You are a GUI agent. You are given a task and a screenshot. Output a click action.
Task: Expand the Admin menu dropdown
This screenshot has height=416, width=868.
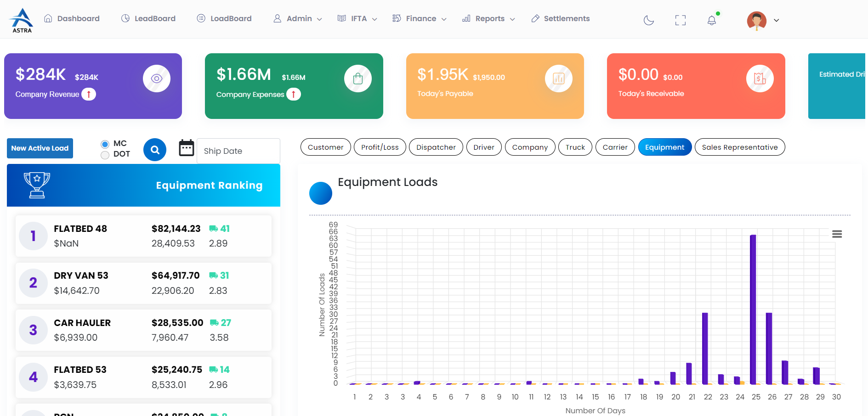point(298,18)
